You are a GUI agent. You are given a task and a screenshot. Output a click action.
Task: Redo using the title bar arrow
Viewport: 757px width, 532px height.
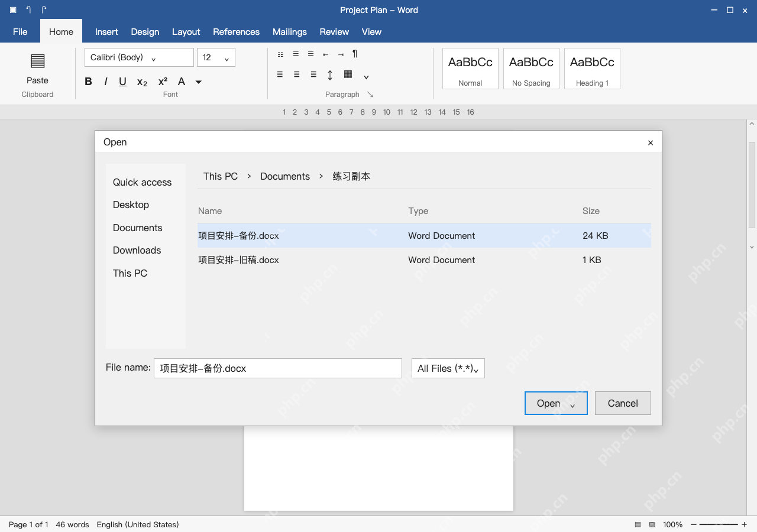click(x=44, y=10)
